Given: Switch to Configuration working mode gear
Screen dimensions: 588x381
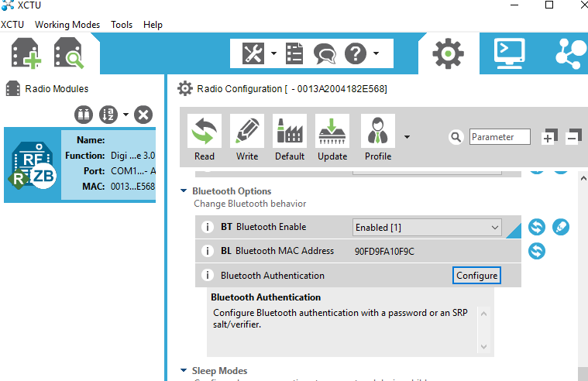Looking at the screenshot, I should 448,53.
